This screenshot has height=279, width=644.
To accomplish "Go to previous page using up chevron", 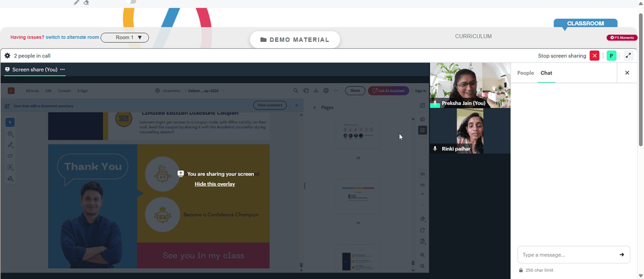I will point(422,194).
